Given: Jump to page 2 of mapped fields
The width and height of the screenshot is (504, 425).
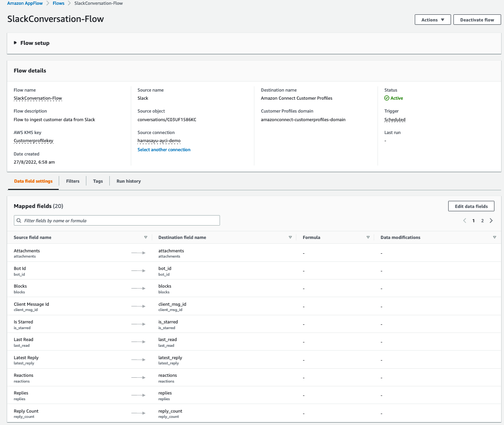Looking at the screenshot, I should (x=483, y=221).
